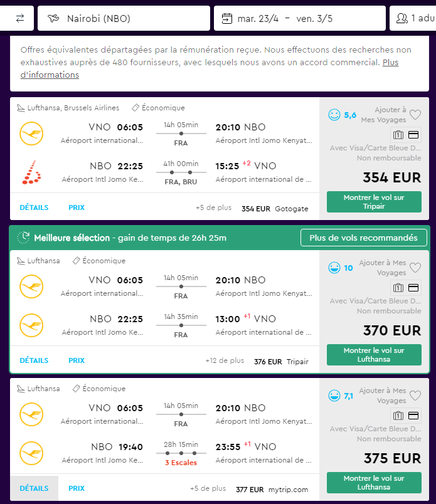Click baggage icon on 354 EUR offer

398,135
